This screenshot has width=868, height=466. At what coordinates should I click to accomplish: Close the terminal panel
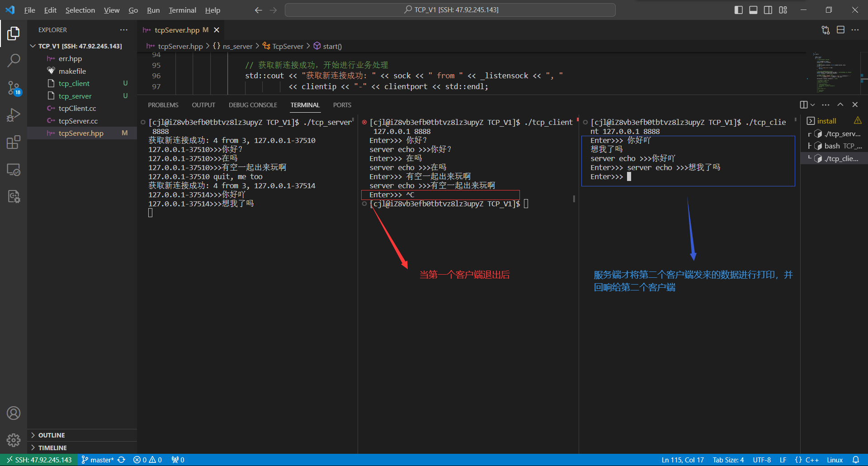(x=855, y=105)
